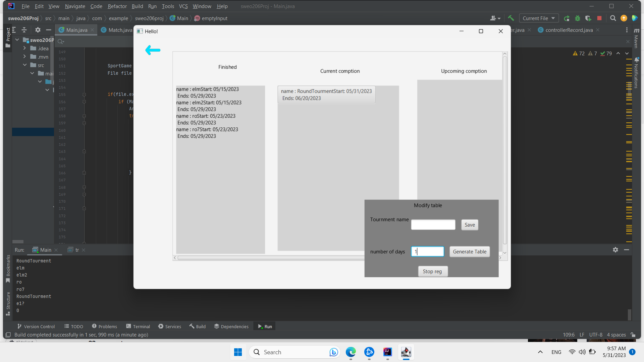Open the Run console settings gear
The width and height of the screenshot is (644, 362).
click(x=616, y=250)
